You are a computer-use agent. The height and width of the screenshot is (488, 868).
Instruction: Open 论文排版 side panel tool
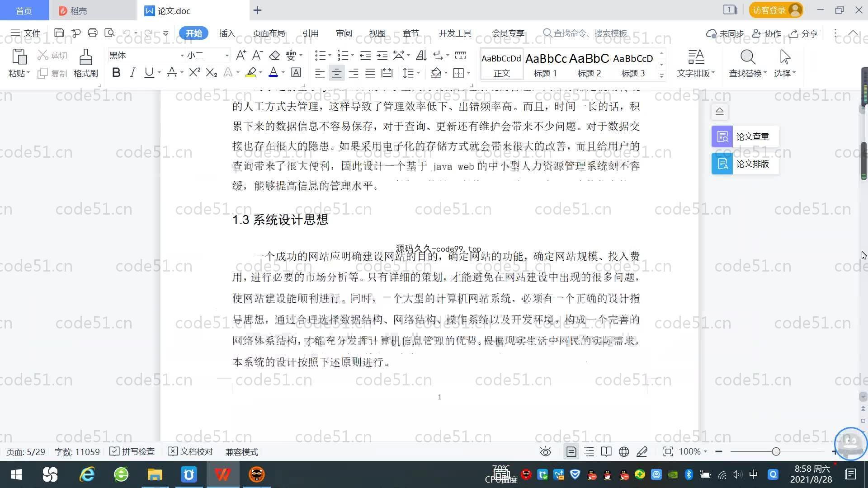tap(745, 164)
